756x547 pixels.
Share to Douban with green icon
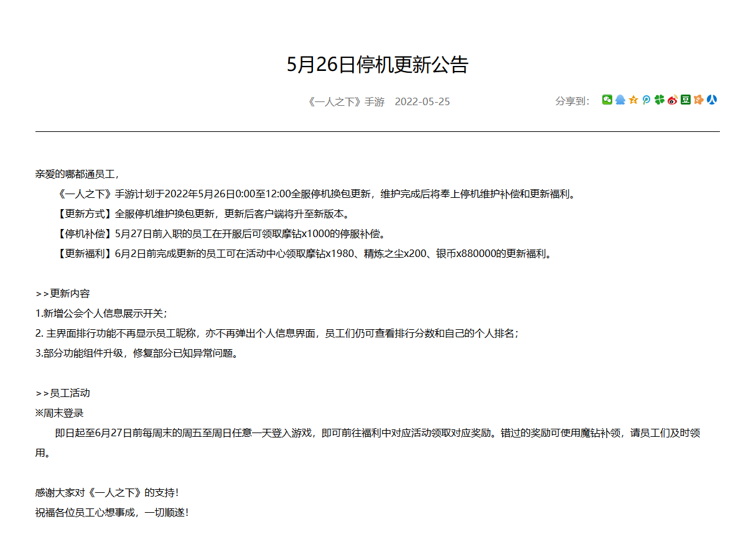[x=686, y=100]
